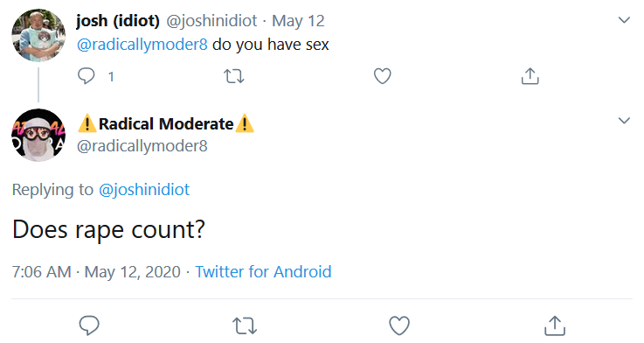The height and width of the screenshot is (343, 644).
Task: Open the @joshinidiot handle in tweet header
Action: tap(211, 21)
